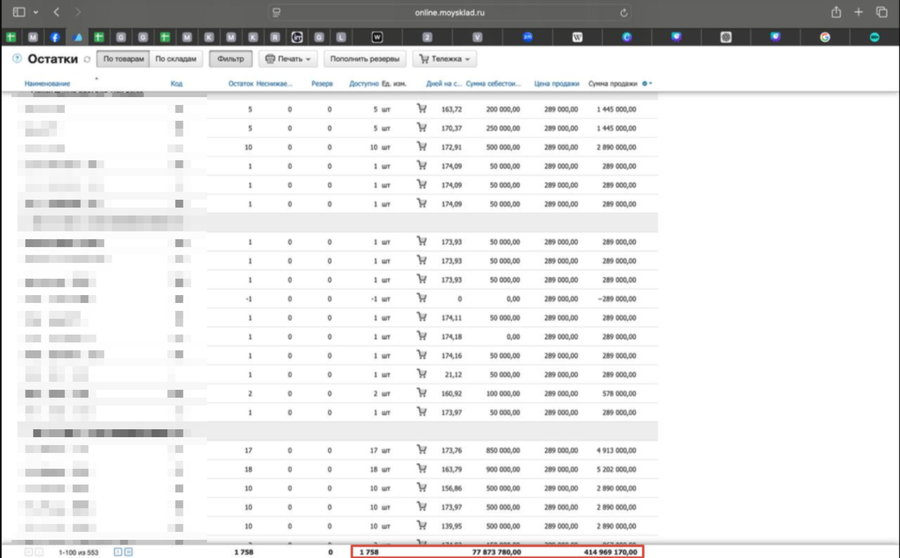Sort by Сумма себестои... column
The height and width of the screenshot is (558, 900).
pyautogui.click(x=493, y=84)
